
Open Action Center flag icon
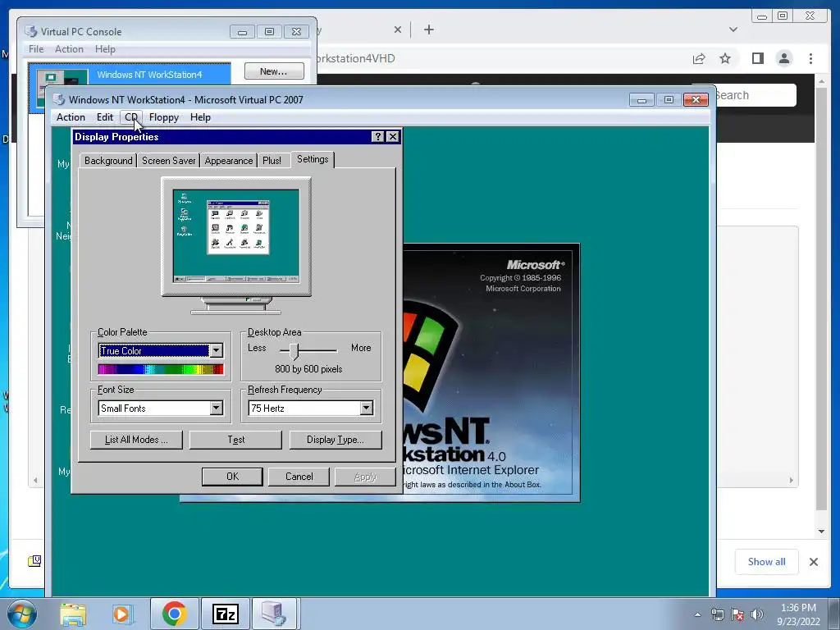737,614
